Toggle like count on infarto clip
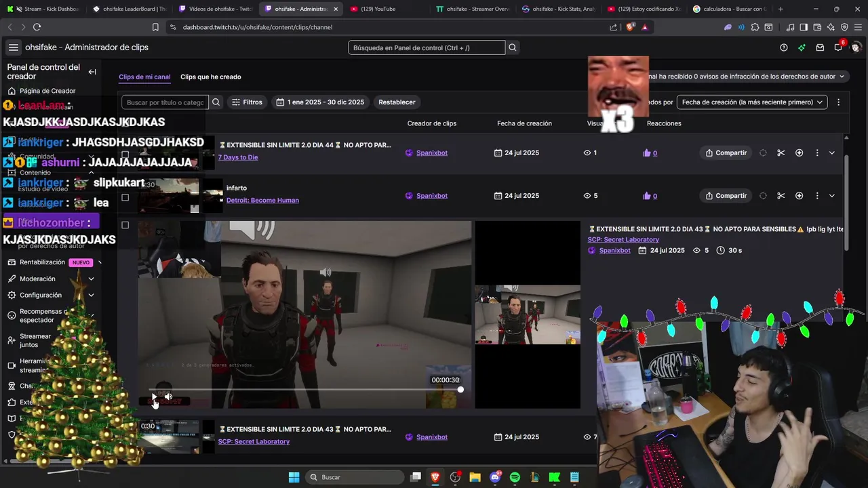This screenshot has height=488, width=868. tap(650, 196)
